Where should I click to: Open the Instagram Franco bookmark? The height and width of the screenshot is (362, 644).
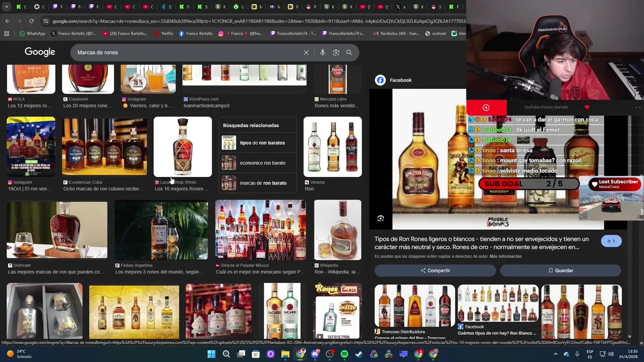(240, 34)
